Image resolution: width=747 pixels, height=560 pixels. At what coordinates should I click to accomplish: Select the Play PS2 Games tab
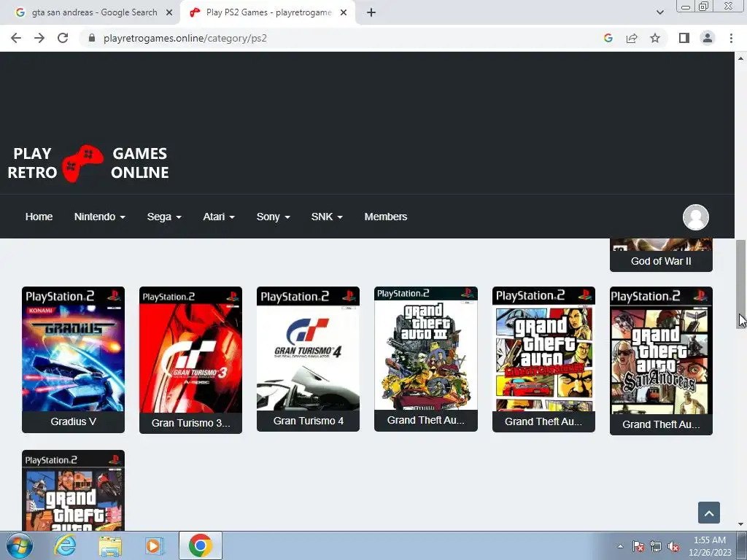267,12
